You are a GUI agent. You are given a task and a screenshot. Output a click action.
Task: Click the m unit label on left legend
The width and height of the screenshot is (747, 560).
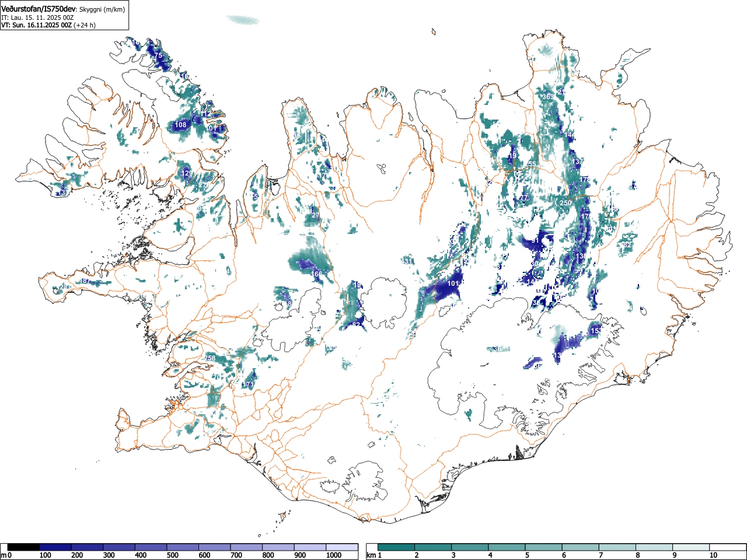[x=4, y=555]
